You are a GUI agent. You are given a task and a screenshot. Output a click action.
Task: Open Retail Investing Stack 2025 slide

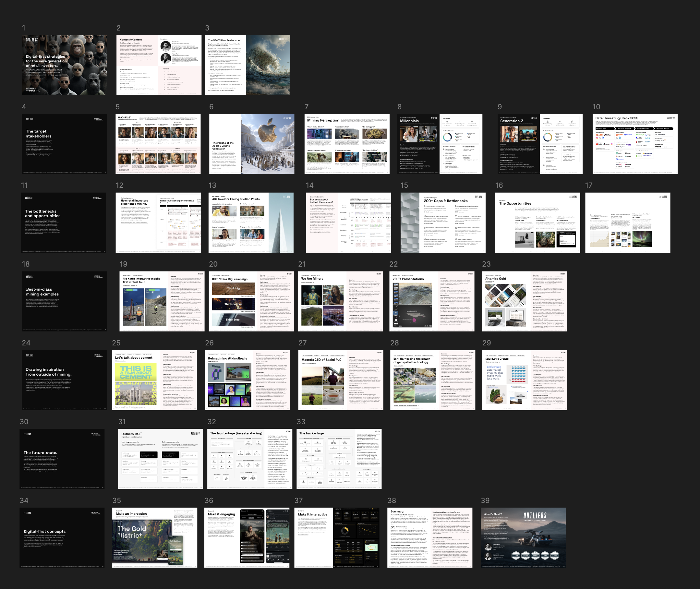click(635, 144)
